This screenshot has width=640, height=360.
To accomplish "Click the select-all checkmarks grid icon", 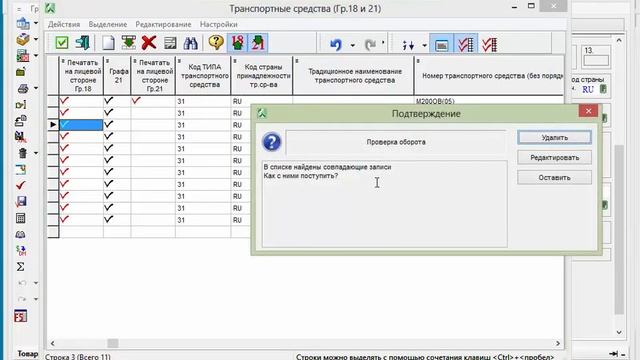I will click(465, 44).
